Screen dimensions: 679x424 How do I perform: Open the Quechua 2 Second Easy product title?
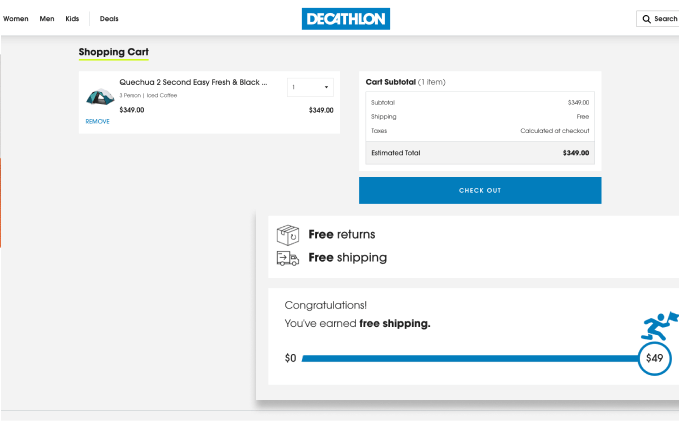tap(193, 83)
